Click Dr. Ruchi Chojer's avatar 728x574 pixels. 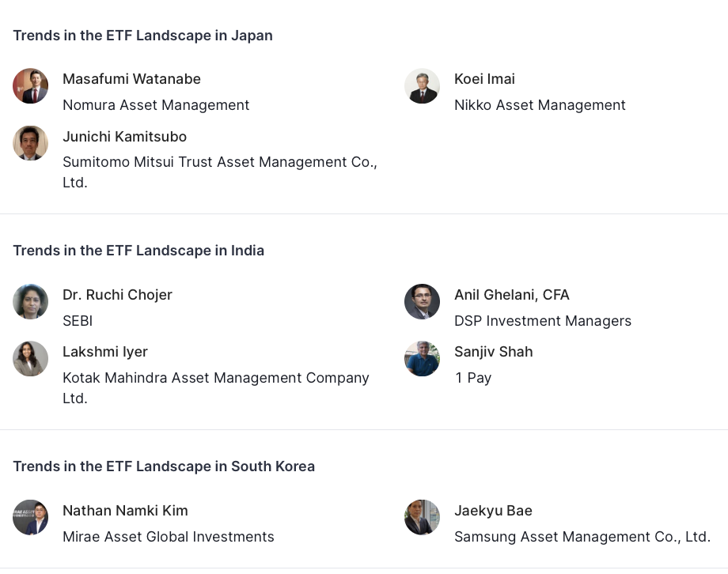coord(31,301)
